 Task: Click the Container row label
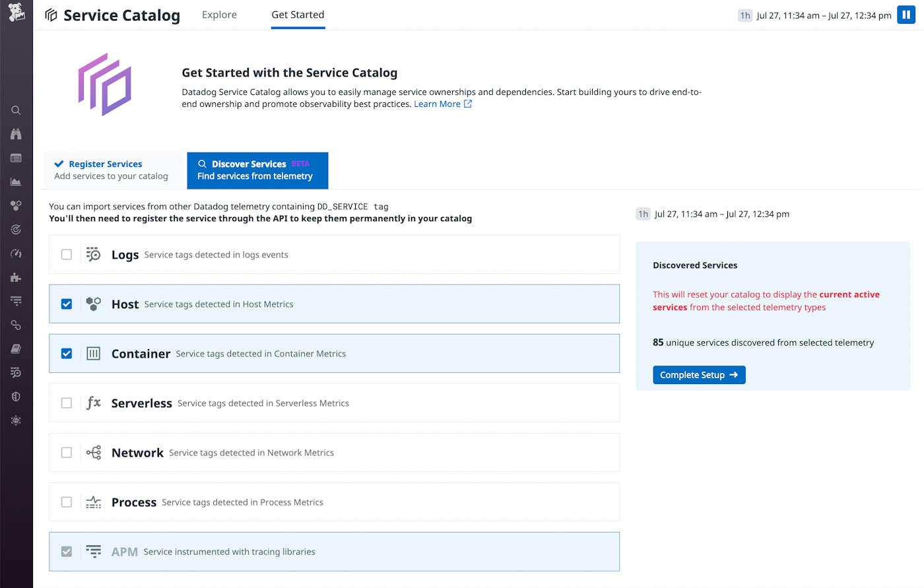[141, 354]
